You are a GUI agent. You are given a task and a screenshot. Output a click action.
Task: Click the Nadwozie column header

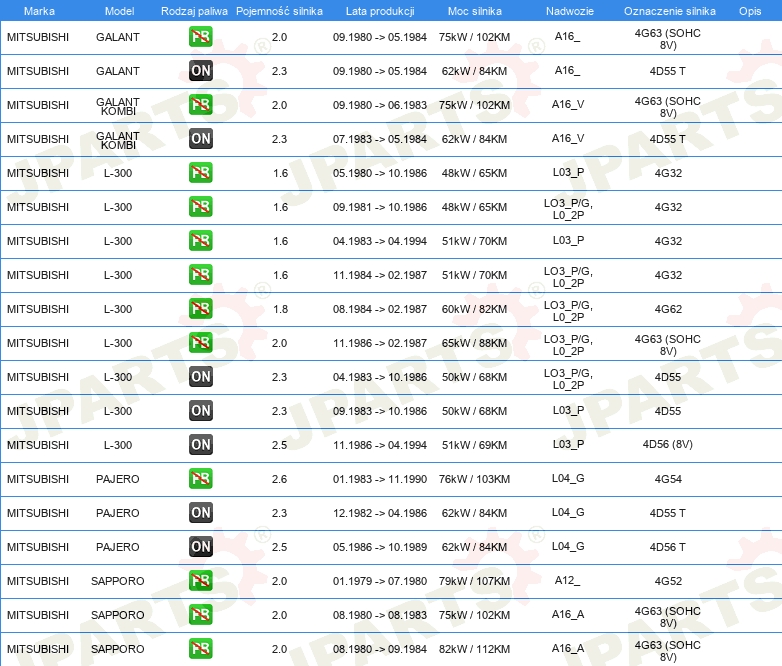tap(570, 11)
